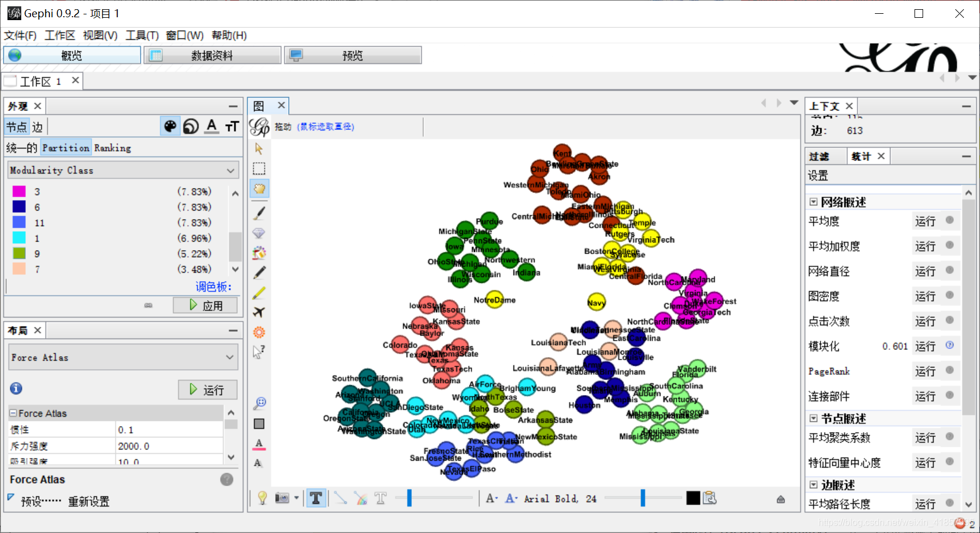Select the edit node attributes tool
Image resolution: width=980 pixels, height=533 pixels.
259,352
